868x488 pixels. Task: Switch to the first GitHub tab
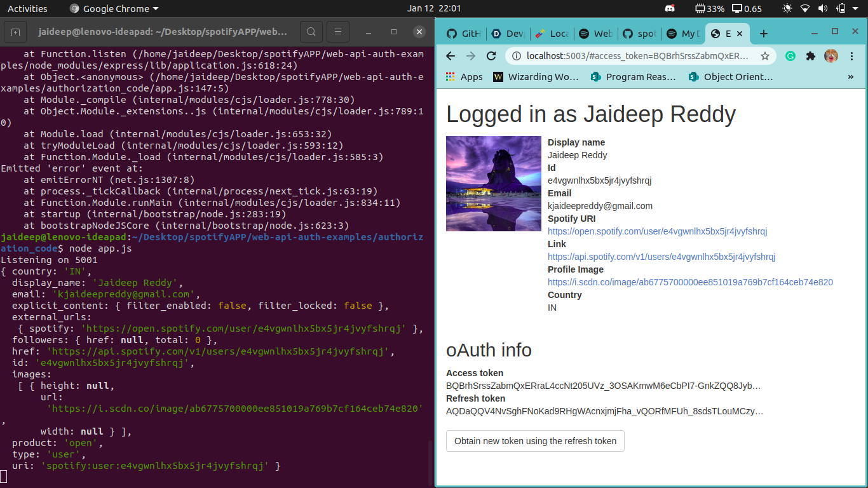(463, 34)
